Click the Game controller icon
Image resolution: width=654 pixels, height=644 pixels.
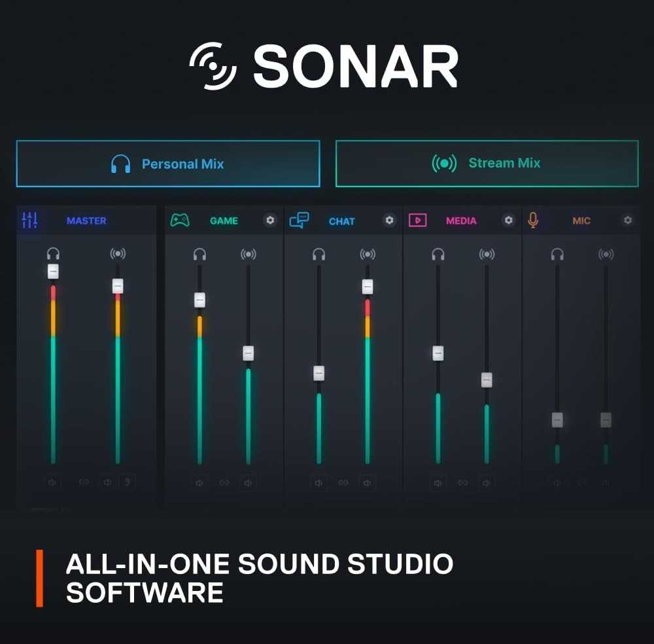[180, 220]
